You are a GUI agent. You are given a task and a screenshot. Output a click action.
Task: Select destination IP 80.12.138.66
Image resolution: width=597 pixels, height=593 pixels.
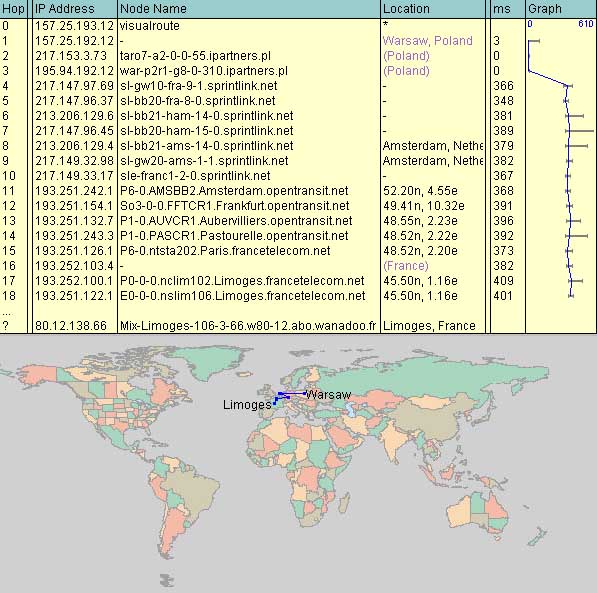click(71, 326)
